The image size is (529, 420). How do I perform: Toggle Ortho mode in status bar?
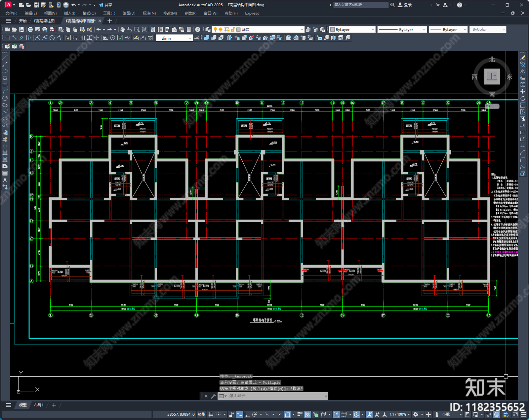(247, 414)
